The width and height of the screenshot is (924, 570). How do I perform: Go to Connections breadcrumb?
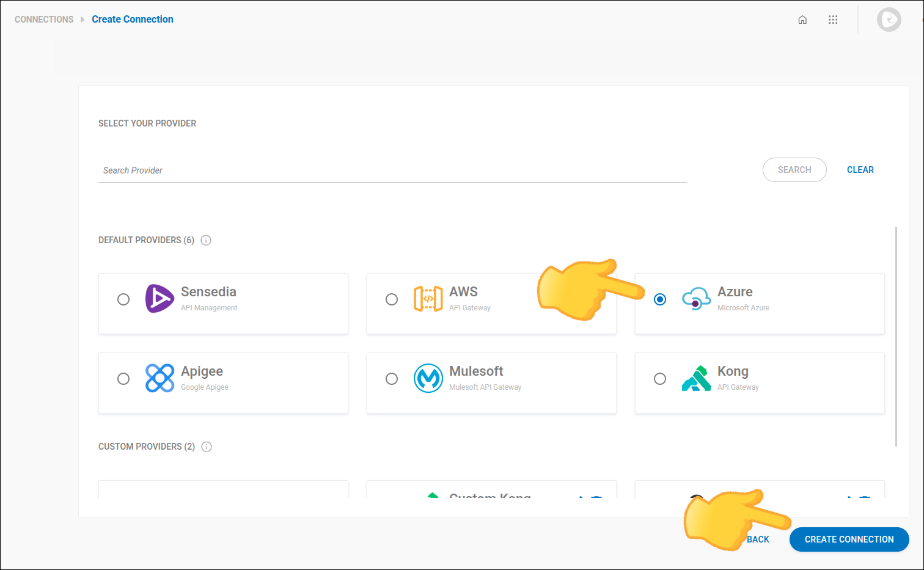point(44,20)
